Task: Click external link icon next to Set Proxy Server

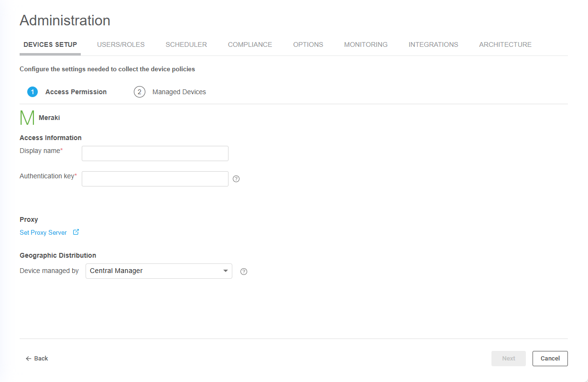Action: [76, 232]
